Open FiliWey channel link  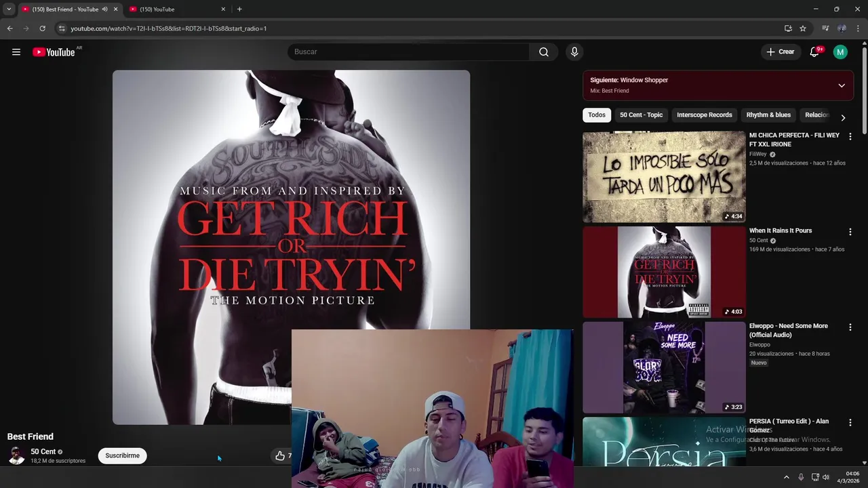[x=758, y=155]
